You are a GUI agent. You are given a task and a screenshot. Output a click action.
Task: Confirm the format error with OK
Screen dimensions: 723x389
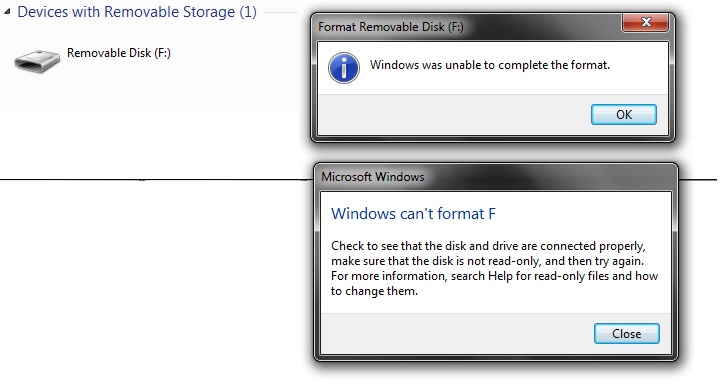point(624,114)
